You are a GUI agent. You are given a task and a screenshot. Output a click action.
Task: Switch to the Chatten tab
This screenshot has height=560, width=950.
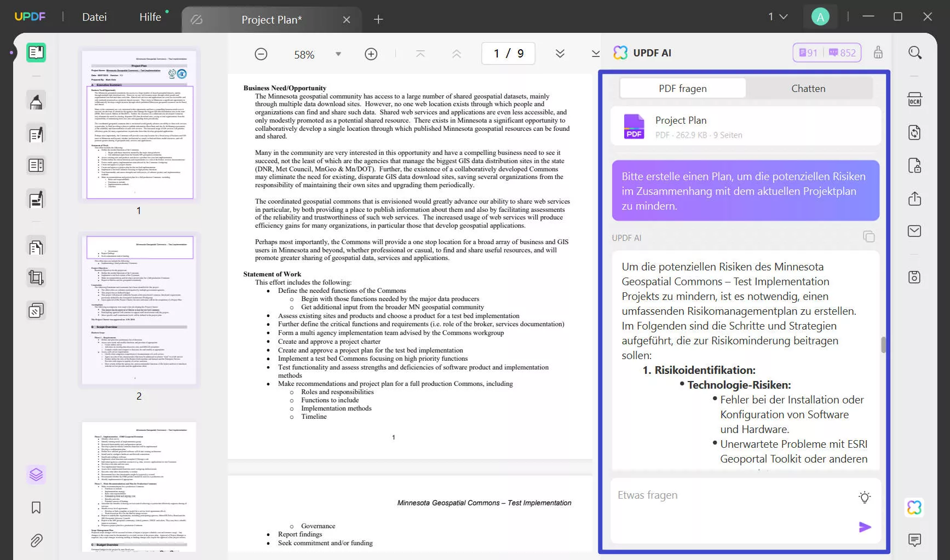(x=808, y=88)
